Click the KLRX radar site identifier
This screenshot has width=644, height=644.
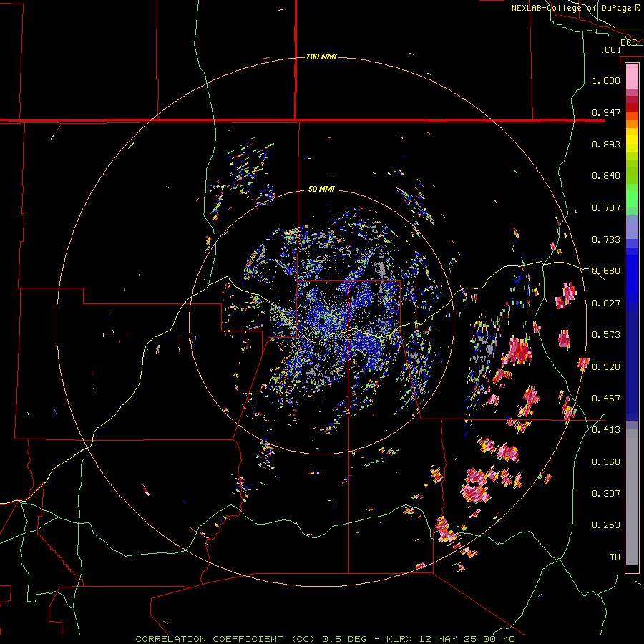(401, 639)
